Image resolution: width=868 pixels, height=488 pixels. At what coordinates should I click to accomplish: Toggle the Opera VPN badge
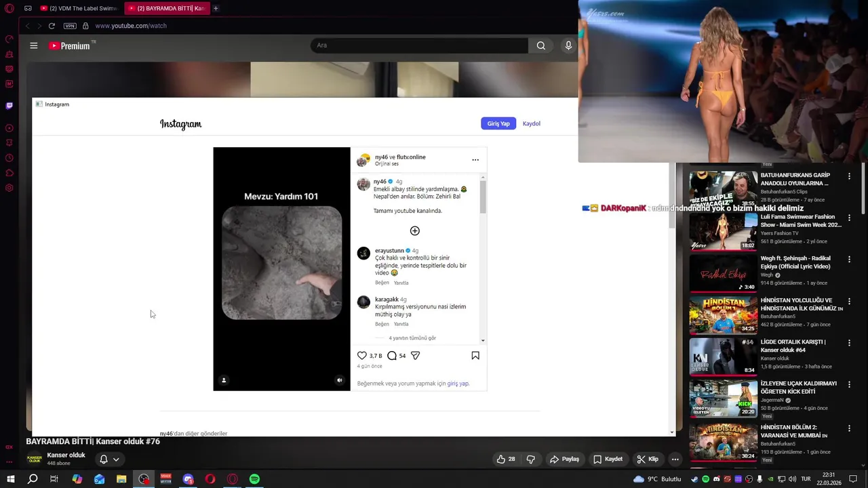(x=70, y=26)
